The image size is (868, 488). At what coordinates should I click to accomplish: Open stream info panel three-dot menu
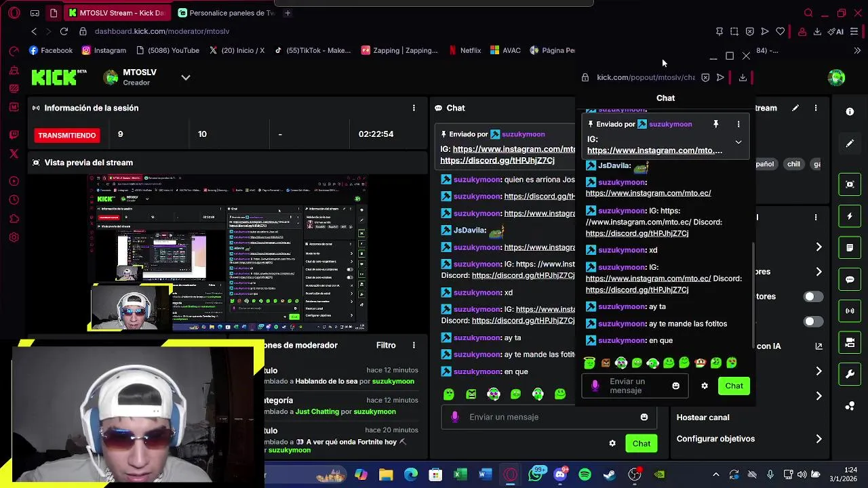(x=816, y=108)
